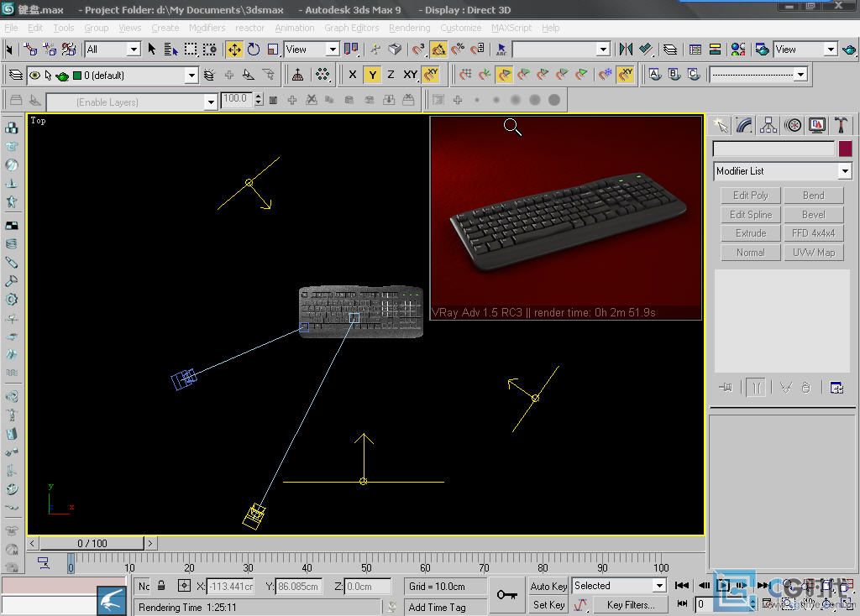Restrict transform to XY plane

coord(410,75)
